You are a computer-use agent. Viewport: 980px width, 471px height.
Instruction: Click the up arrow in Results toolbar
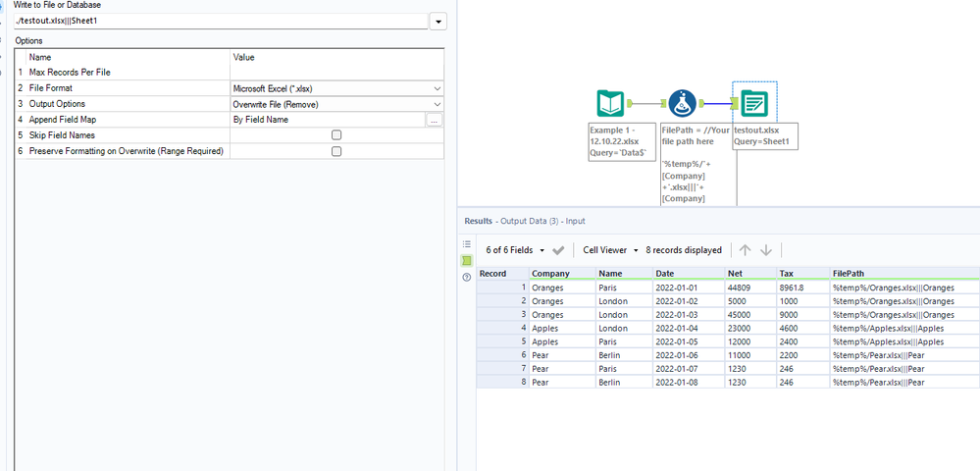(x=745, y=250)
